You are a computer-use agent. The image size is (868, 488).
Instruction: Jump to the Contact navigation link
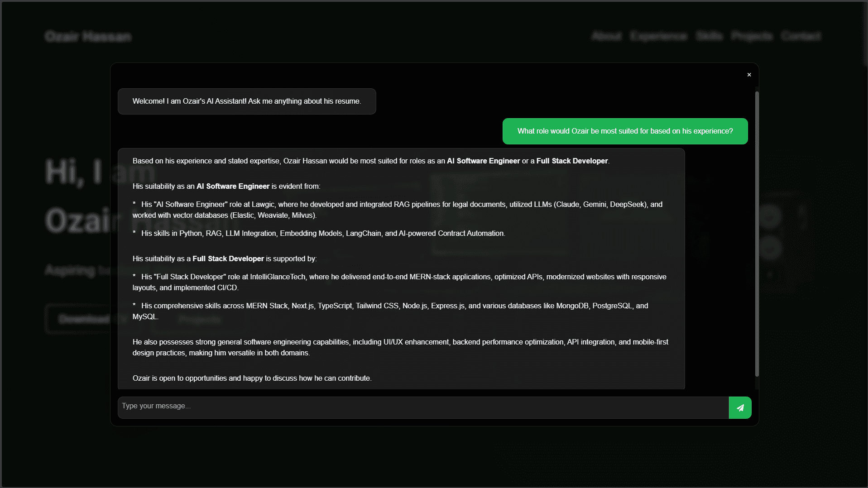(801, 36)
